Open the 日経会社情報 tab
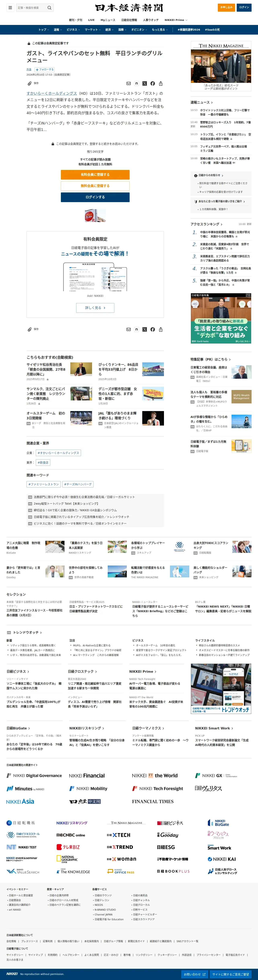Viewport: 258px width, 980px height. 129,20
